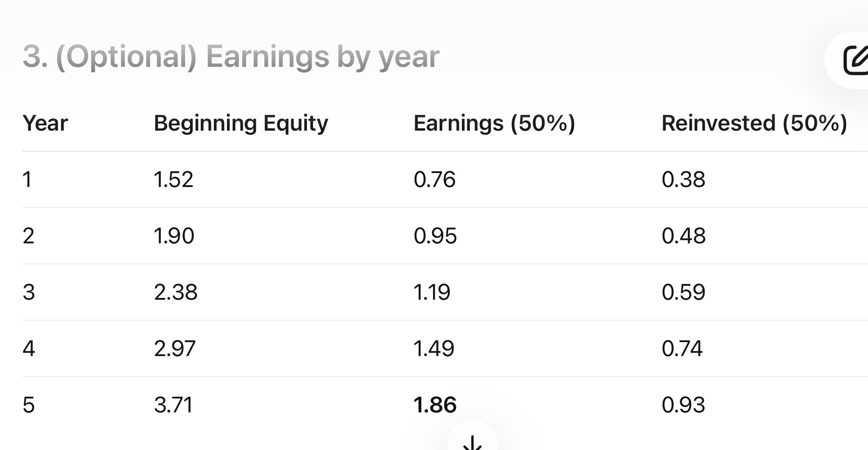
Task: Tap the reinvested value 0.38
Action: [x=683, y=180]
